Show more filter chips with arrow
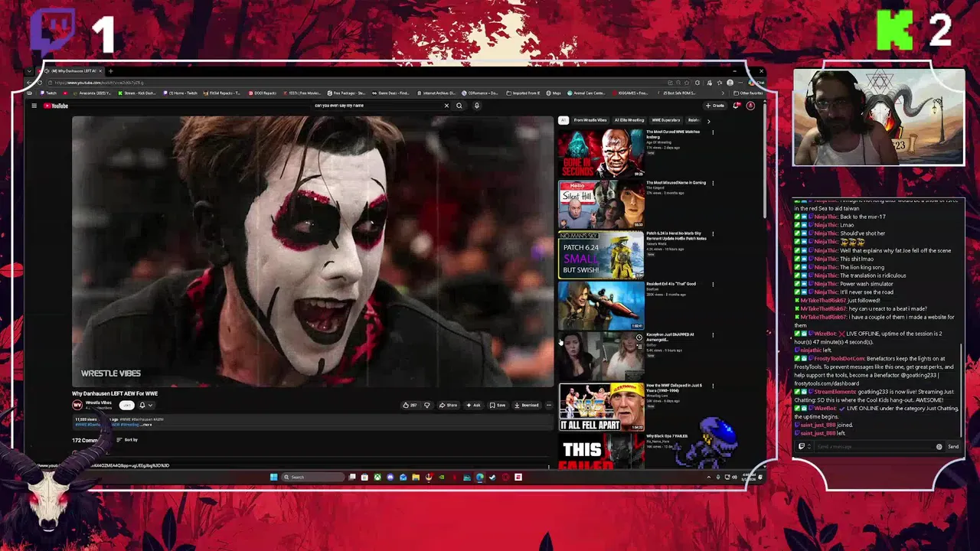The image size is (980, 551). 709,121
